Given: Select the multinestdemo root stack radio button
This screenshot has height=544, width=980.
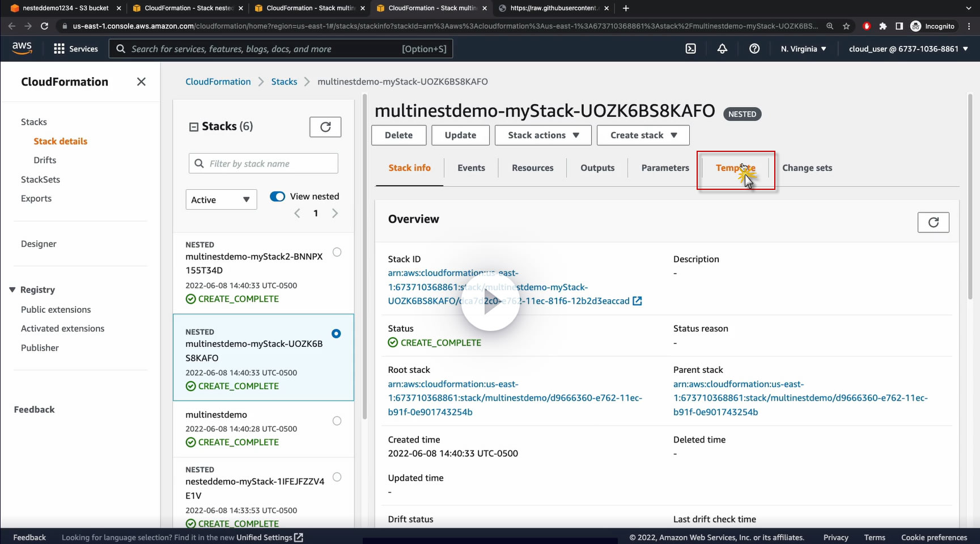Looking at the screenshot, I should tap(337, 421).
